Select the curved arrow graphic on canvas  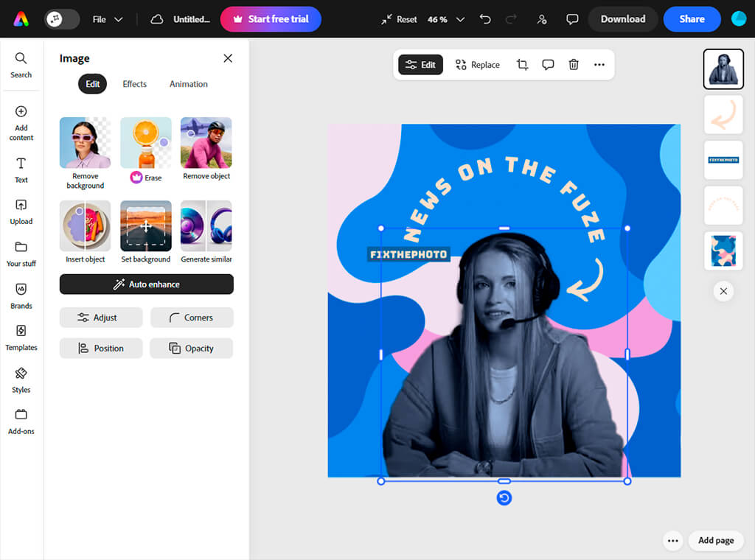tap(585, 279)
